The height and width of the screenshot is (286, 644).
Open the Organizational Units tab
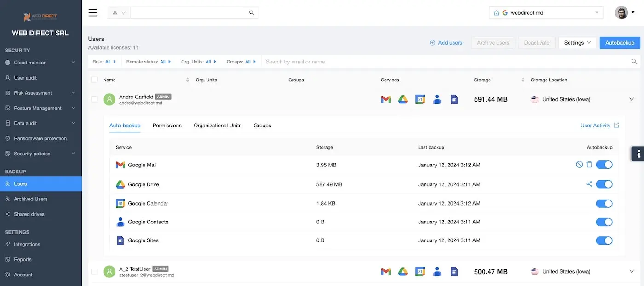point(217,126)
